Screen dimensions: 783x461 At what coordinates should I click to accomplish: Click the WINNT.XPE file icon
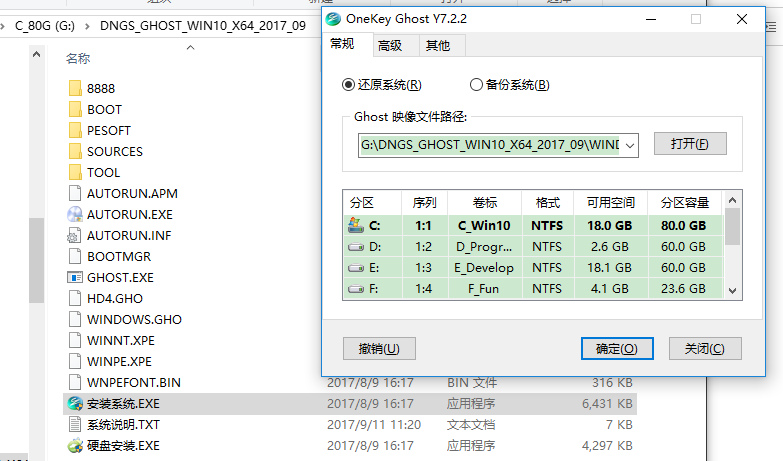point(75,340)
